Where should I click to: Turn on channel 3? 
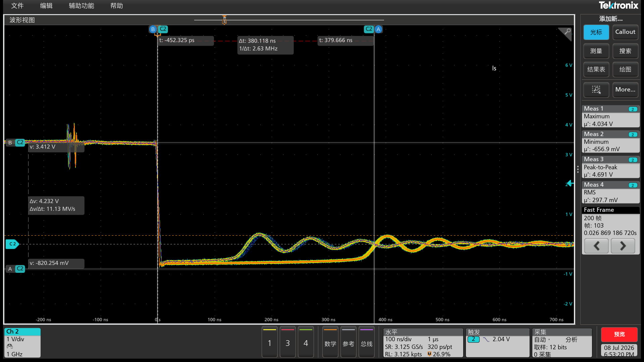click(x=288, y=343)
